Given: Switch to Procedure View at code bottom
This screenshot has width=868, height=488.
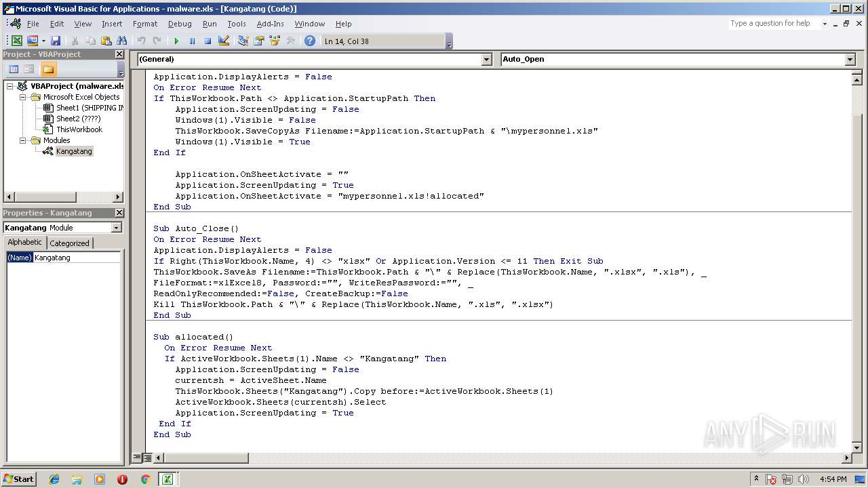Looking at the screenshot, I should pos(138,458).
